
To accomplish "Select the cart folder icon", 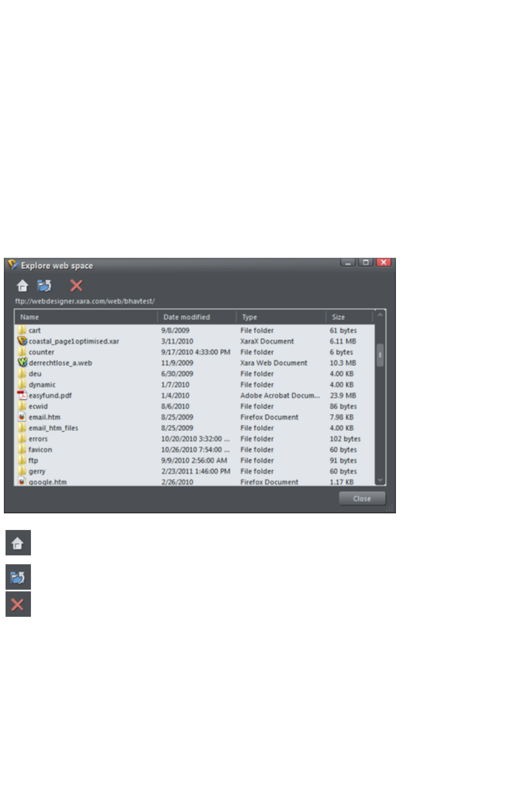I will pos(22,330).
